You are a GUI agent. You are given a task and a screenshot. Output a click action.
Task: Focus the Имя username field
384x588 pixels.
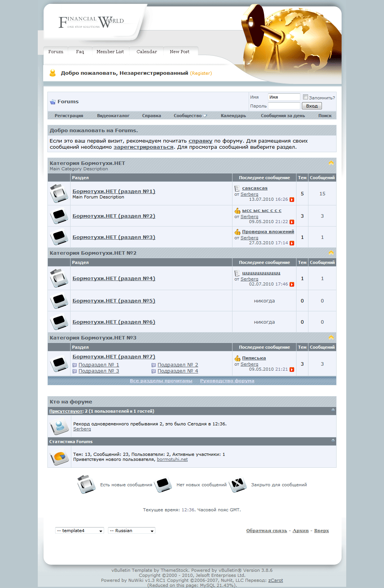[284, 97]
